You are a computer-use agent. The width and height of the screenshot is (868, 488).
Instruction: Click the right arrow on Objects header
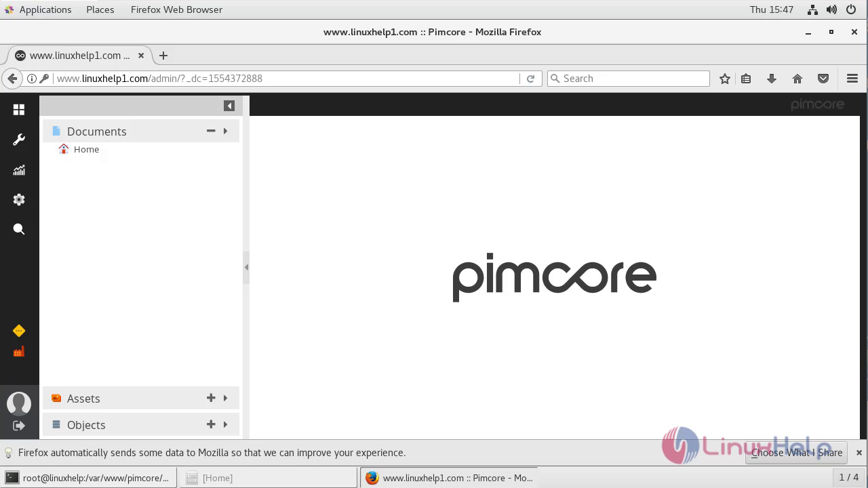[226, 424]
